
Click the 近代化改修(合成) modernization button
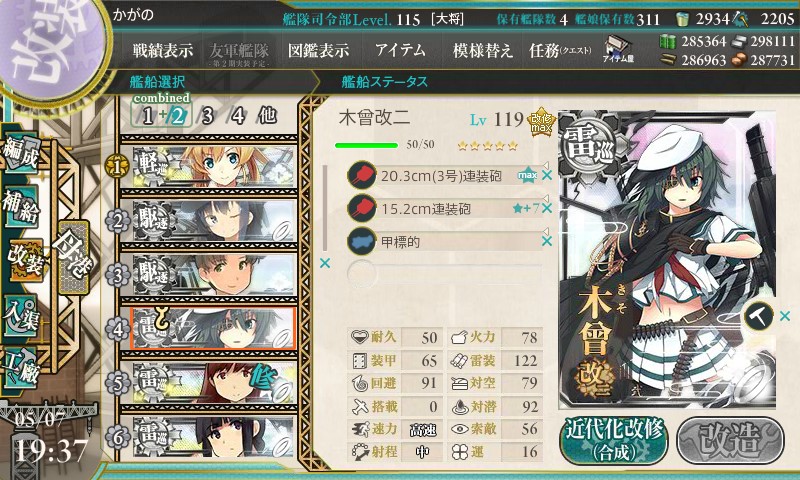point(614,441)
